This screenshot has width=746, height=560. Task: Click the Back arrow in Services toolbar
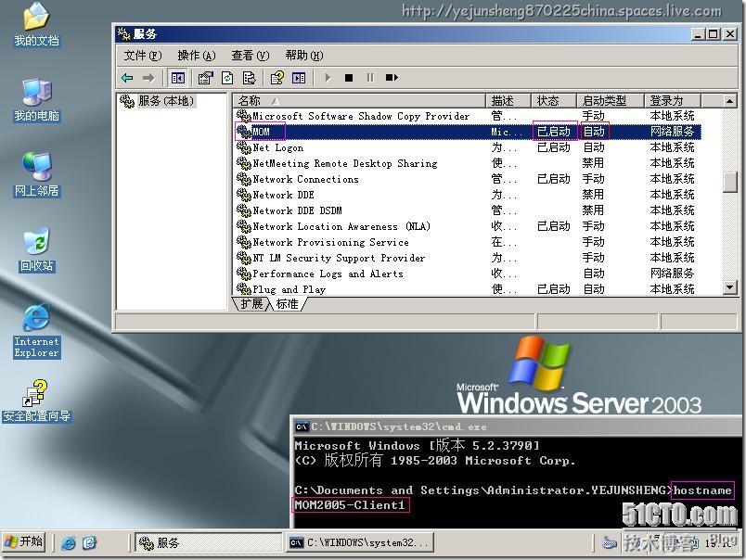coord(127,78)
